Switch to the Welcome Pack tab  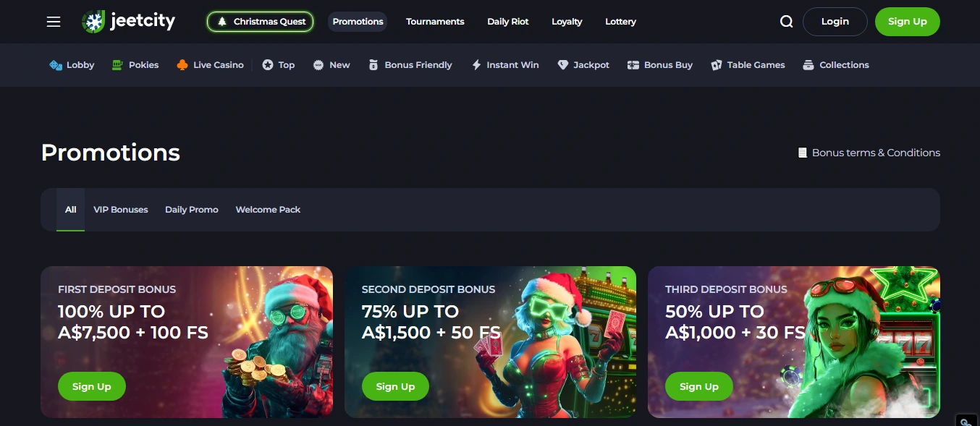click(268, 210)
